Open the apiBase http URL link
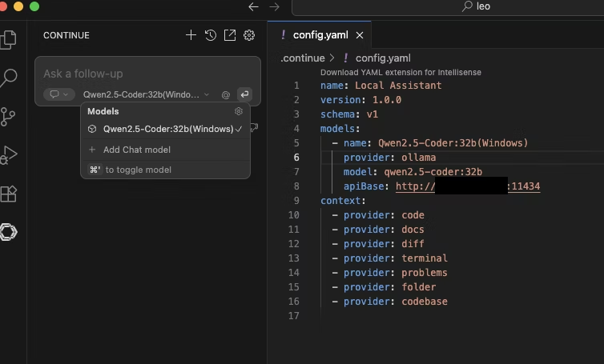 coord(468,186)
